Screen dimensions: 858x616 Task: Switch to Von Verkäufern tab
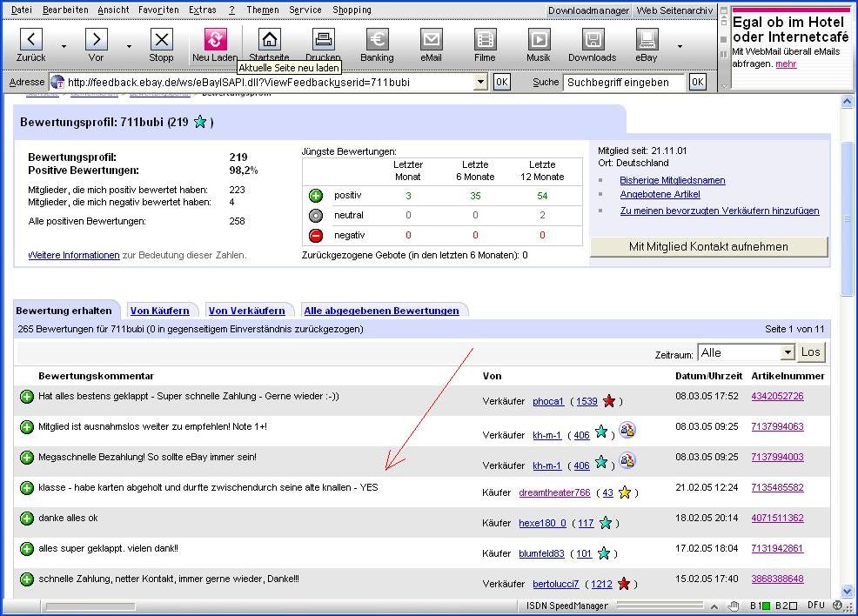click(247, 311)
